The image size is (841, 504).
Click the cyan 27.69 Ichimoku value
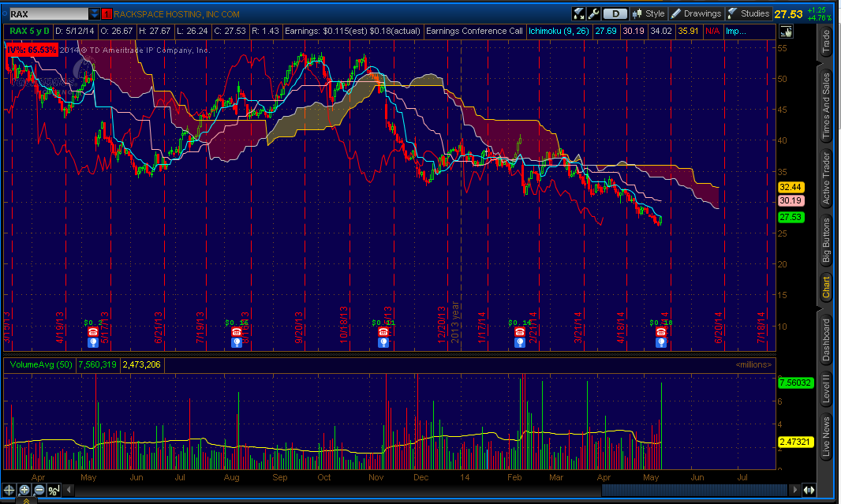pos(606,31)
